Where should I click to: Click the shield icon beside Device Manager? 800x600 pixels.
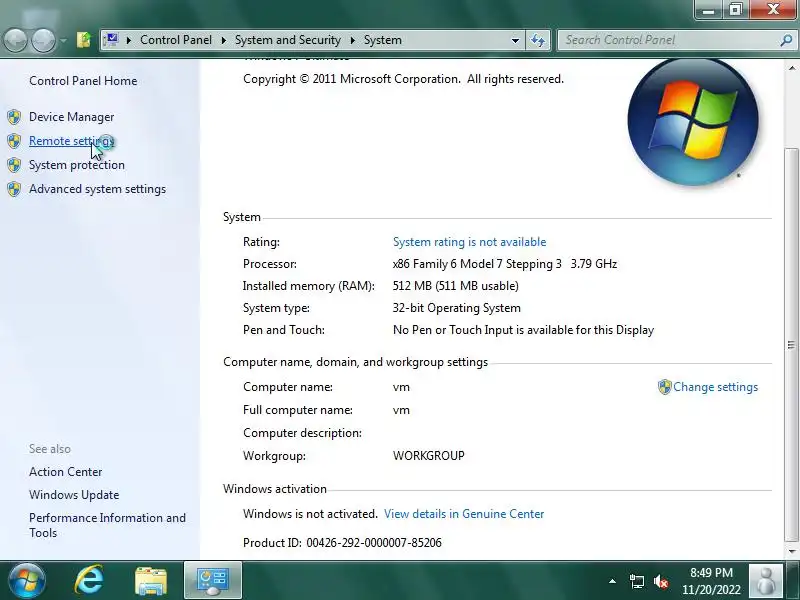point(14,117)
